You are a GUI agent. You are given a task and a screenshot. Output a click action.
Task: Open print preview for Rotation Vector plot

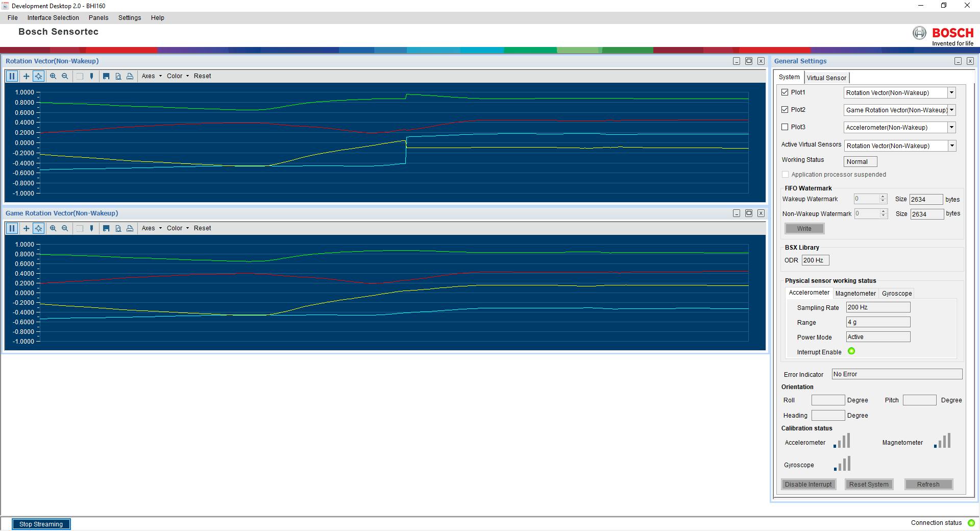point(118,76)
